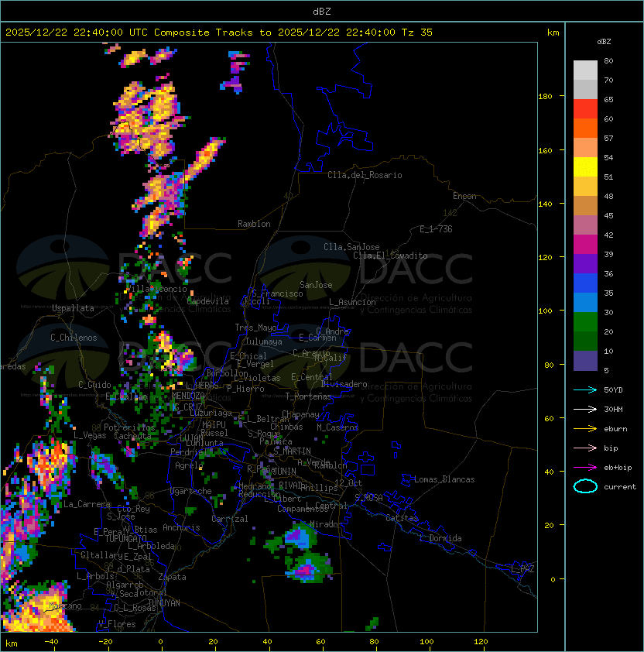Image resolution: width=644 pixels, height=652 pixels.
Task: Click the '57' value on the dBZ scale
Action: (x=608, y=138)
